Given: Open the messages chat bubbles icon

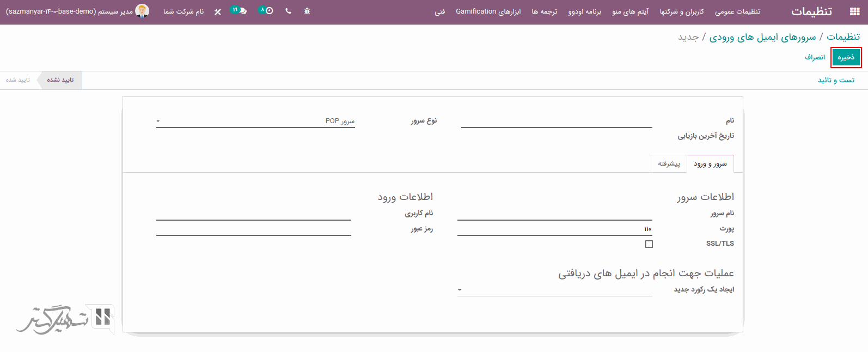Looking at the screenshot, I should [242, 11].
